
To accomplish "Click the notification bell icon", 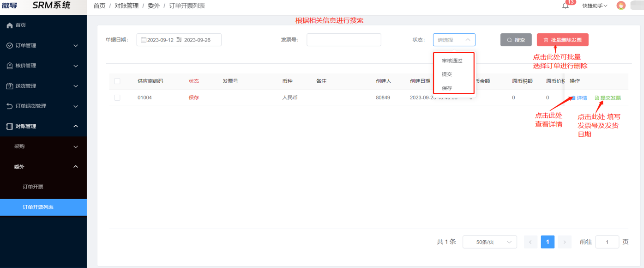I will point(565,6).
